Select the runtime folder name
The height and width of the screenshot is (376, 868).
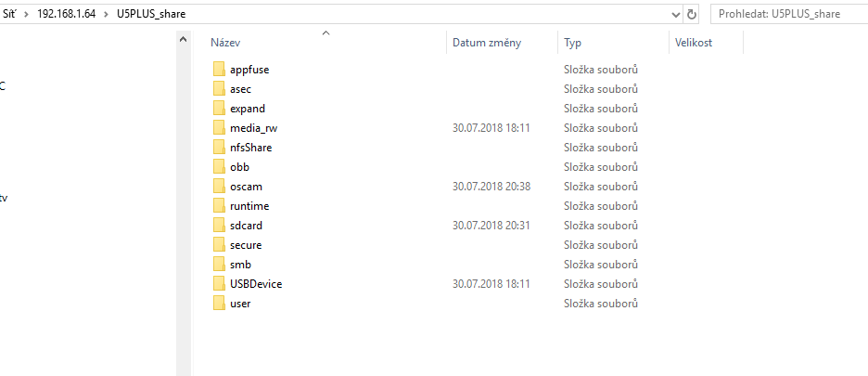pos(249,206)
